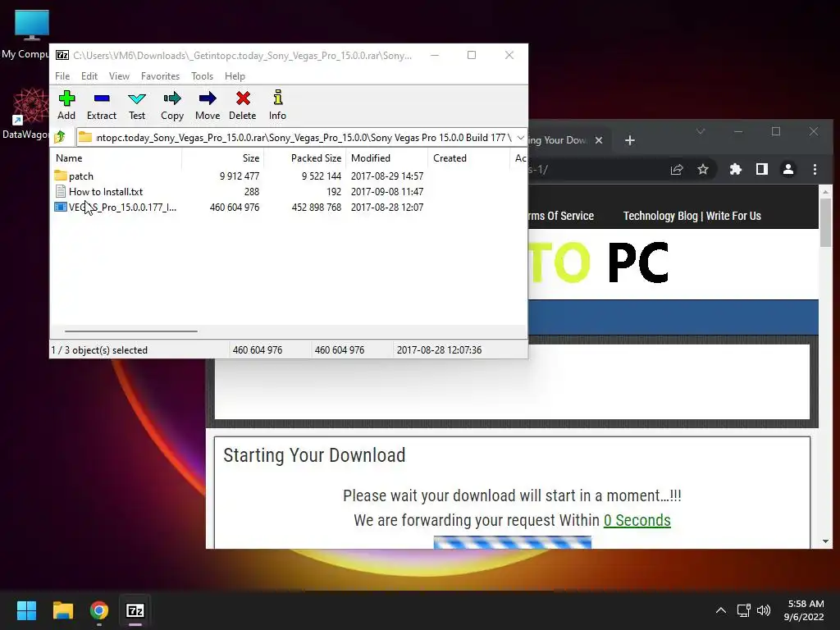Click the 7-Zip taskbar icon
This screenshot has width=840, height=630.
click(135, 610)
